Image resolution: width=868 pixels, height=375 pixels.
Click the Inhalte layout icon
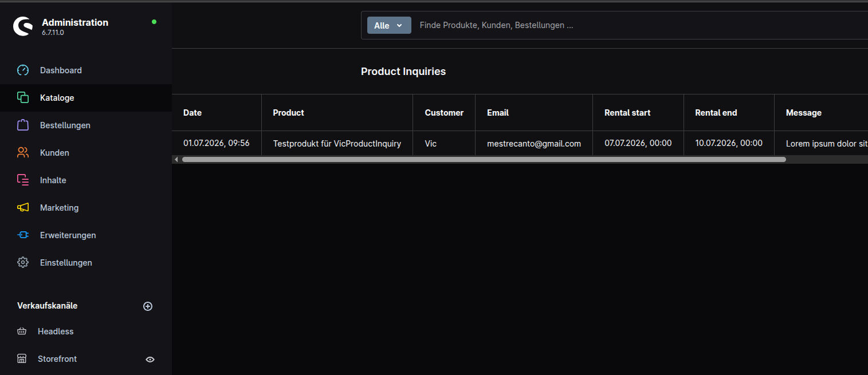[x=23, y=180]
